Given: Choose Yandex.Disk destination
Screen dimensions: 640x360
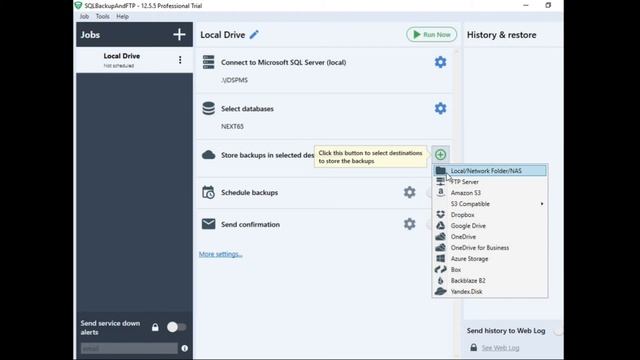Looking at the screenshot, I should 490,292.
